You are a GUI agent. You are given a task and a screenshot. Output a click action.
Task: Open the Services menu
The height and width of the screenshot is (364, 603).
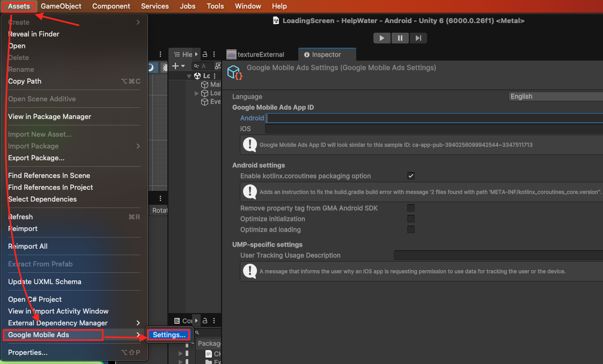coord(155,6)
